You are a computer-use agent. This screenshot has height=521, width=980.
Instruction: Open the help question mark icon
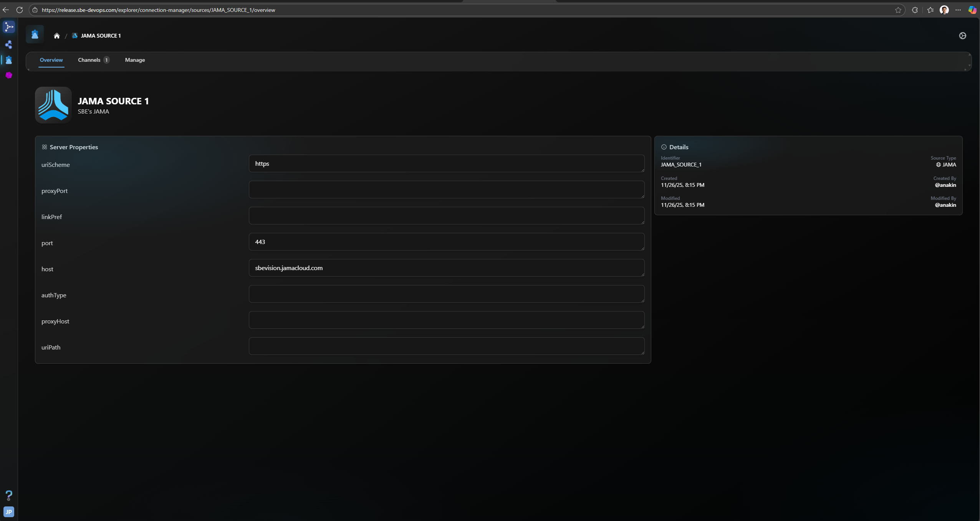tap(9, 495)
